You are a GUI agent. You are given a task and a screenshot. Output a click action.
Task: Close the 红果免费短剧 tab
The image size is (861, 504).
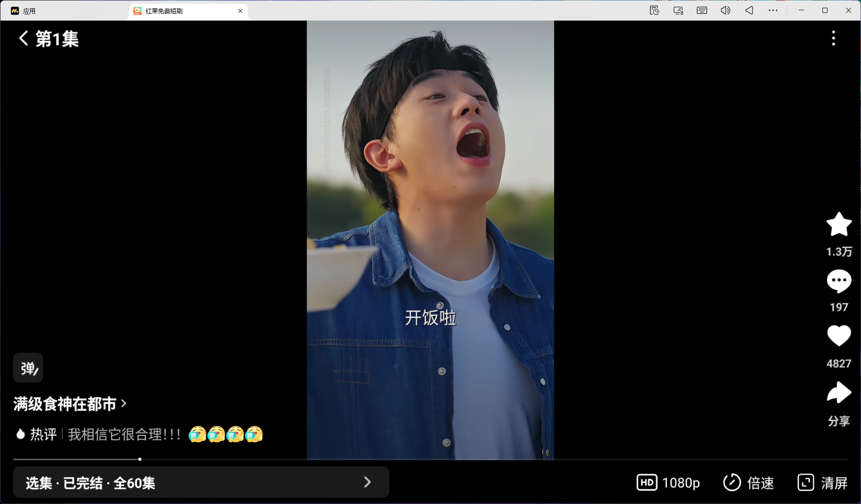click(x=240, y=11)
